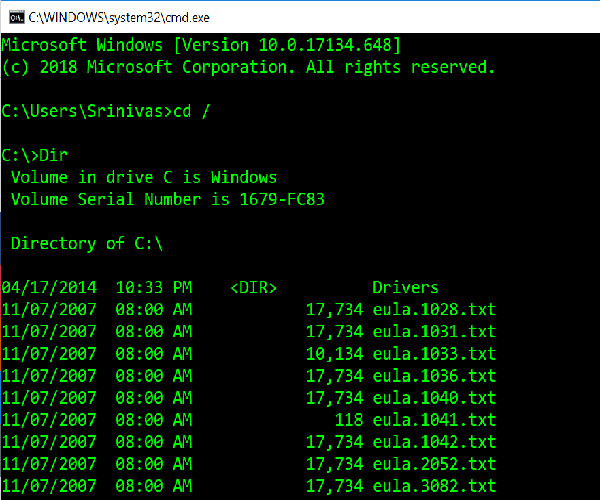Click file name eula.1028.txt

tap(434, 309)
